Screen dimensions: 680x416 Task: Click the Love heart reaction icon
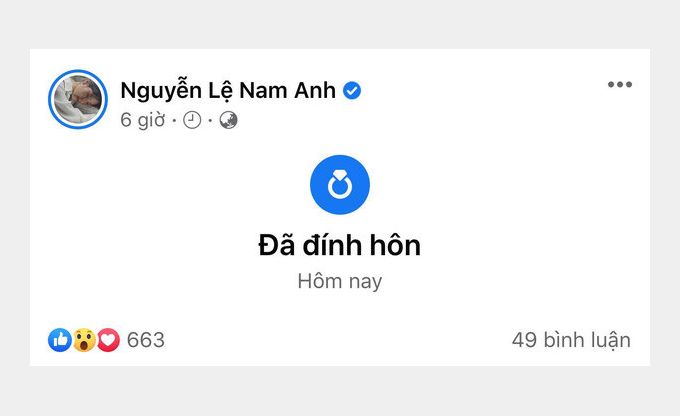click(108, 340)
